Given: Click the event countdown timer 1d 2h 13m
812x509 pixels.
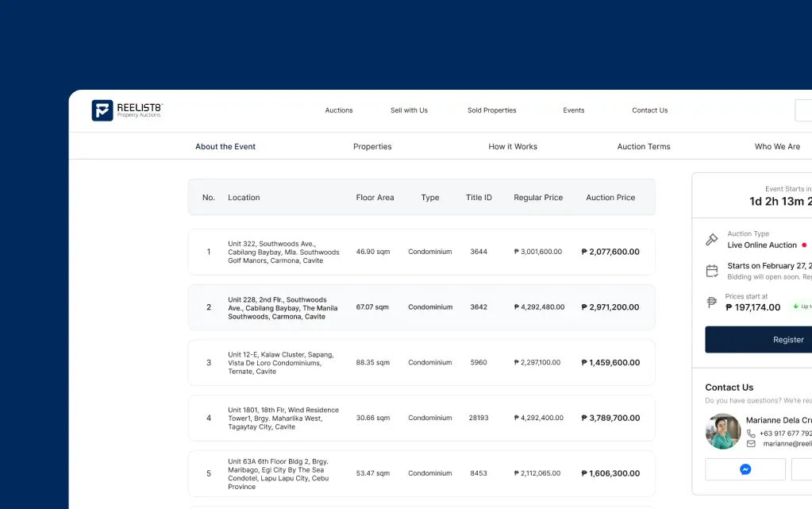Looking at the screenshot, I should click(780, 202).
